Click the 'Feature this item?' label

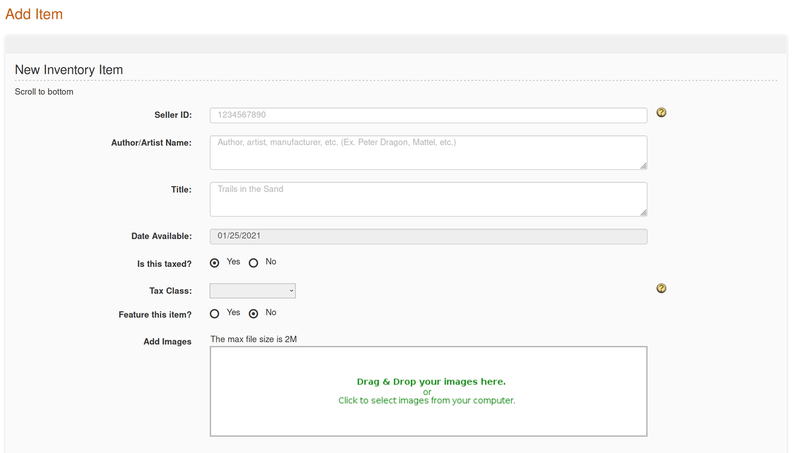tap(155, 315)
